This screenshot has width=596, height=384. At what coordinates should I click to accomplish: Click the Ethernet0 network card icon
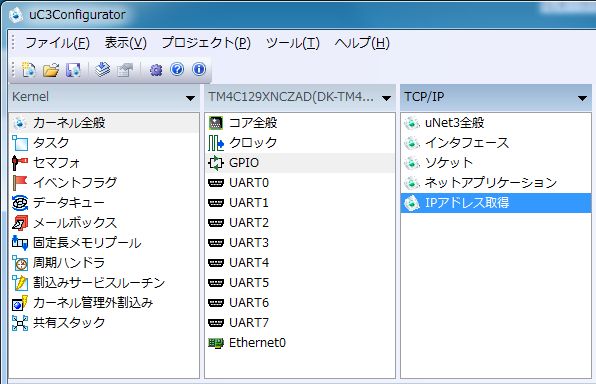(x=216, y=343)
